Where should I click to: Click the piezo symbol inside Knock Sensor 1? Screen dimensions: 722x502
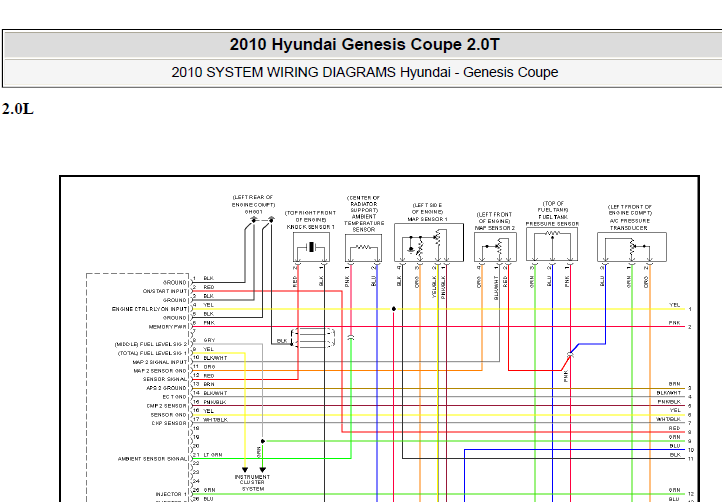[312, 247]
